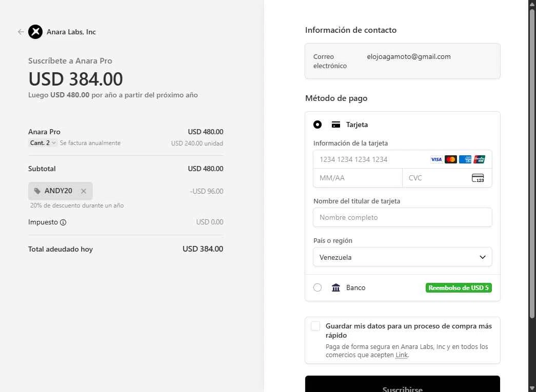Click the UnionPay logo
The width and height of the screenshot is (536, 392).
(x=479, y=159)
